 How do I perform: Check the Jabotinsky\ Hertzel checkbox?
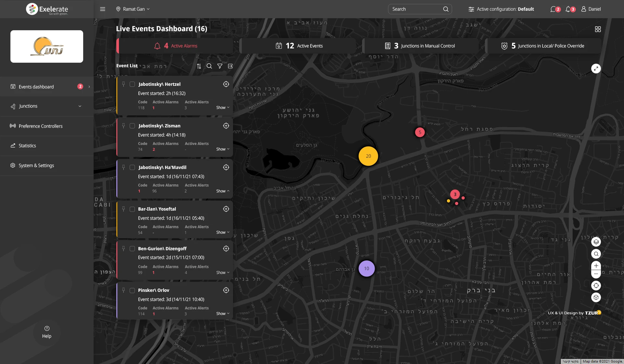coord(132,84)
